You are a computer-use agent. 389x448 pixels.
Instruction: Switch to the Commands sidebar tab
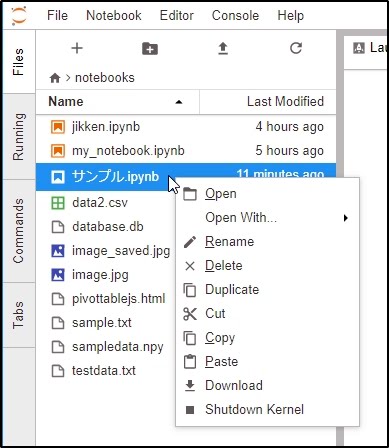coord(19,231)
